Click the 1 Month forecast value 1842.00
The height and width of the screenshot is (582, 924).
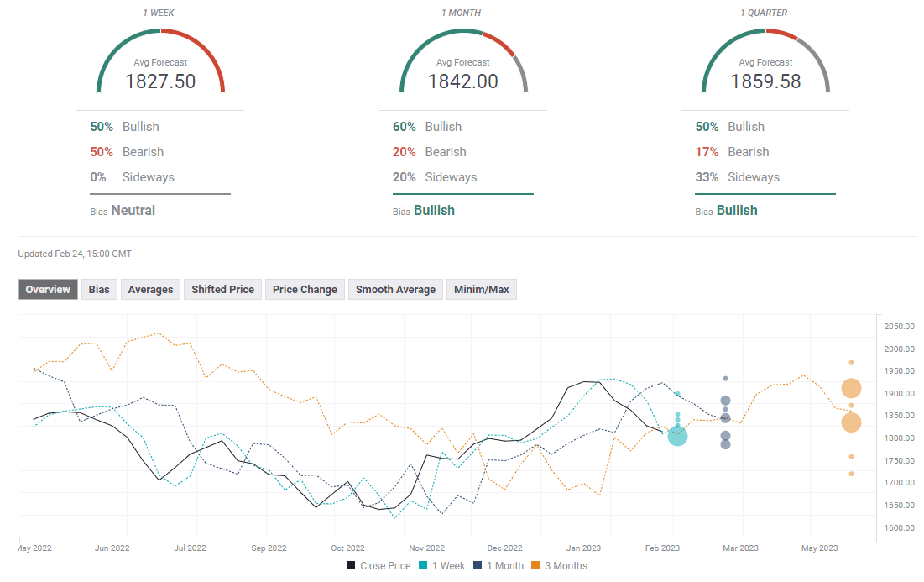pyautogui.click(x=462, y=81)
